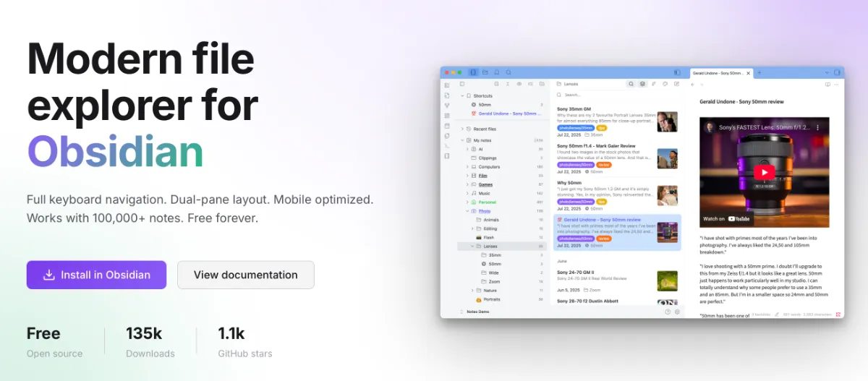868x381 pixels.
Task: Open settings gear at bottom of file list
Action: coord(678,312)
